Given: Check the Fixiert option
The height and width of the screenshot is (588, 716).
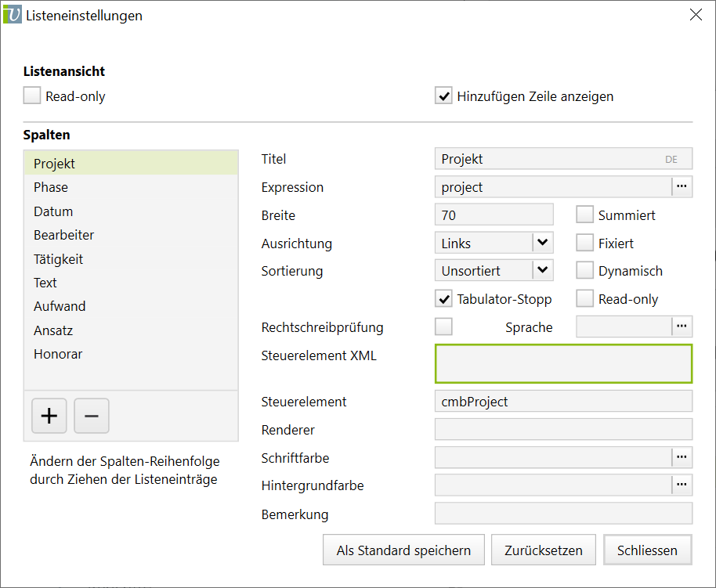Looking at the screenshot, I should pyautogui.click(x=585, y=243).
